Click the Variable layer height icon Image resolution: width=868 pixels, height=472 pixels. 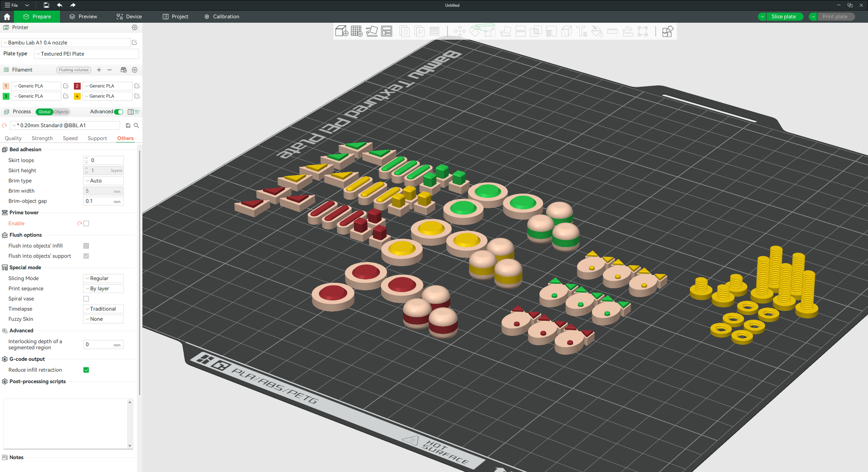click(434, 31)
